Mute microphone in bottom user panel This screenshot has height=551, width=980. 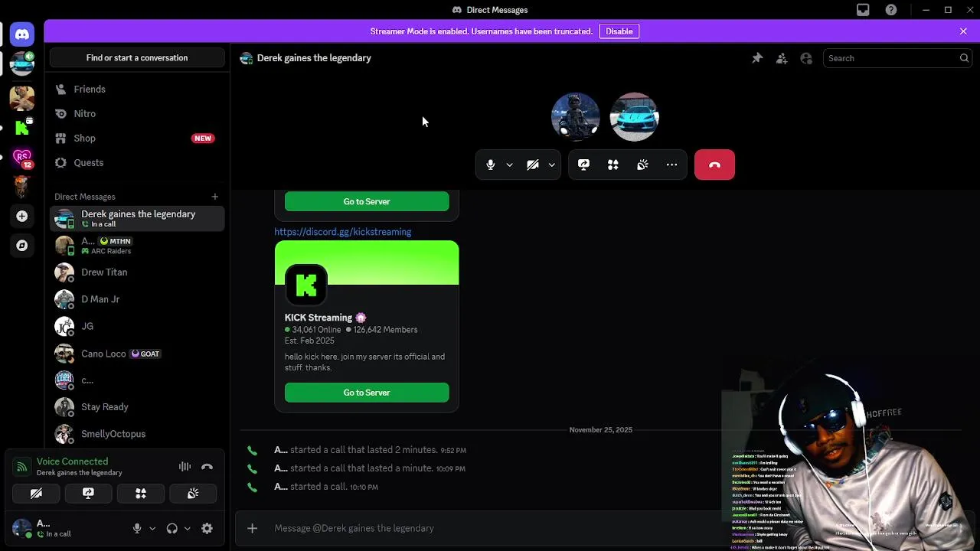tap(137, 528)
